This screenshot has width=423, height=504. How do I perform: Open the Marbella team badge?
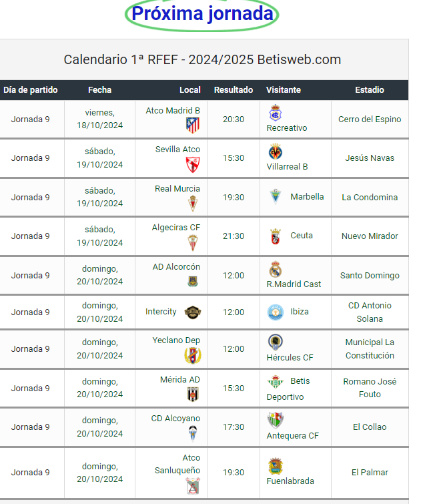[276, 197]
